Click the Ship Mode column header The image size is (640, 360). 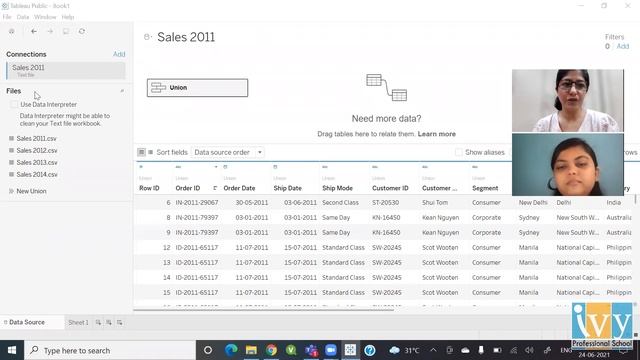(337, 188)
